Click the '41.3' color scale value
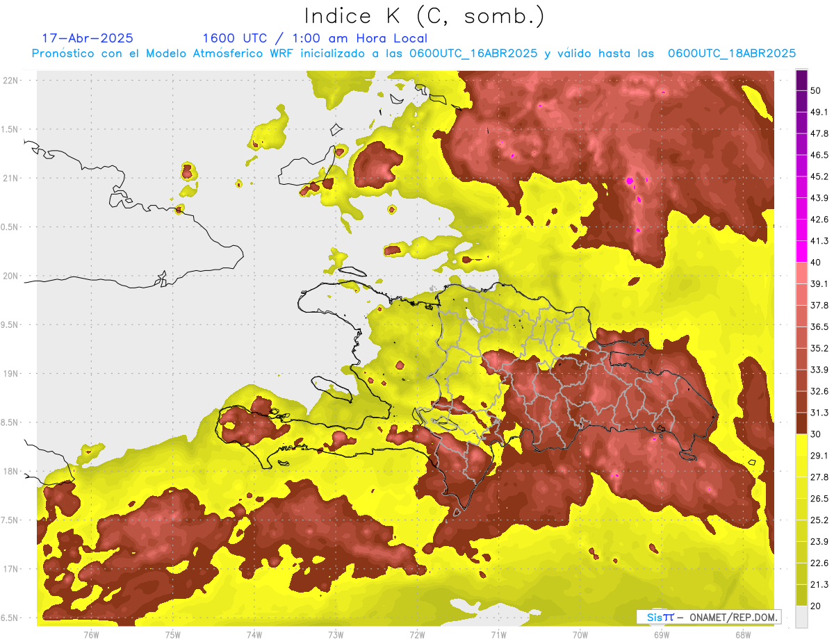The image size is (834, 644). pos(819,241)
